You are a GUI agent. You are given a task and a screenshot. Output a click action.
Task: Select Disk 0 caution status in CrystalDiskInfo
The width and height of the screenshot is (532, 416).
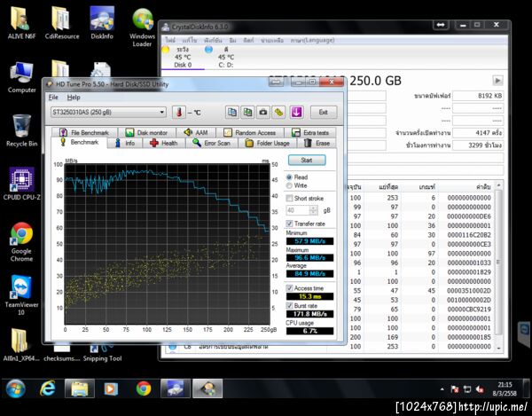coord(183,57)
